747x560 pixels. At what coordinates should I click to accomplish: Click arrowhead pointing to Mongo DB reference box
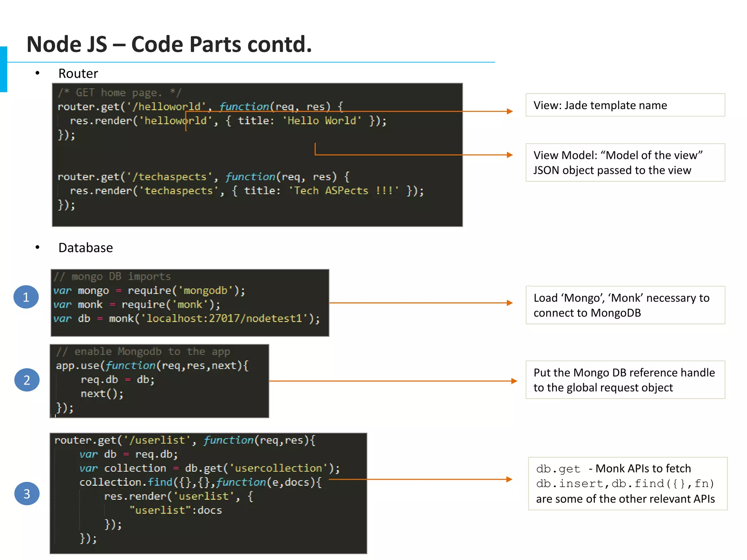[x=514, y=381]
